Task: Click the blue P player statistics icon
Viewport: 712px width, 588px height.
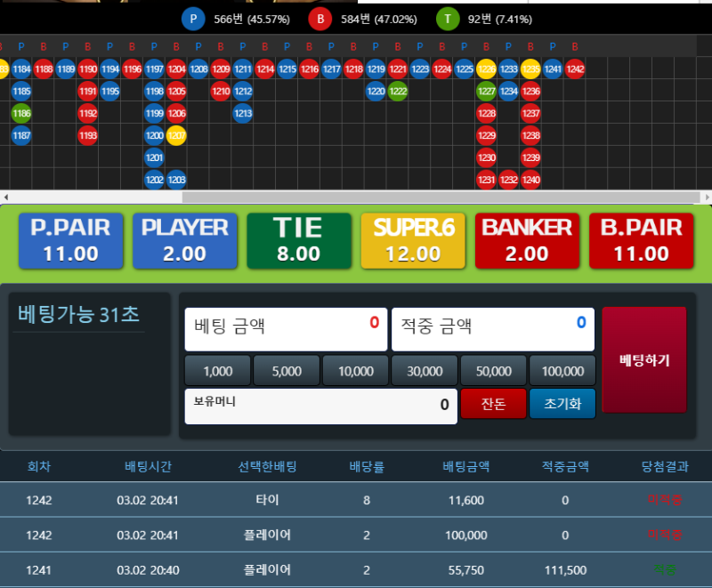Action: [193, 19]
